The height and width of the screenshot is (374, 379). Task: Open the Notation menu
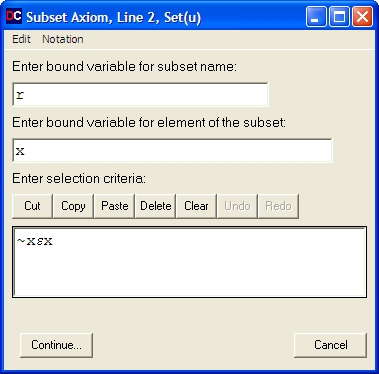pyautogui.click(x=63, y=39)
